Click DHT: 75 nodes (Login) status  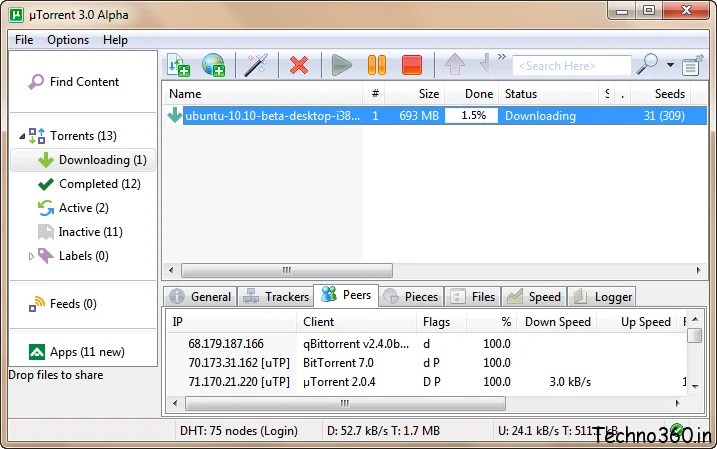coord(239,431)
